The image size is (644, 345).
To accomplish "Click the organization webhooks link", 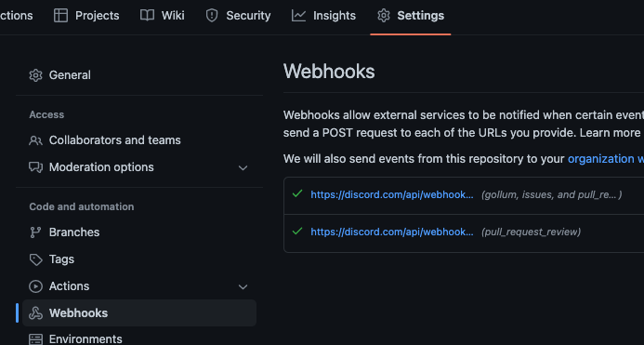I will coord(606,159).
